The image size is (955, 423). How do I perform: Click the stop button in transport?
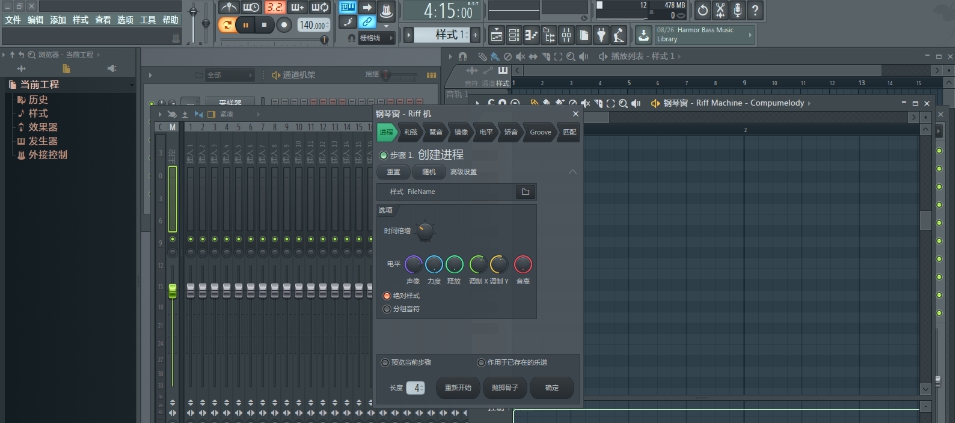(264, 25)
